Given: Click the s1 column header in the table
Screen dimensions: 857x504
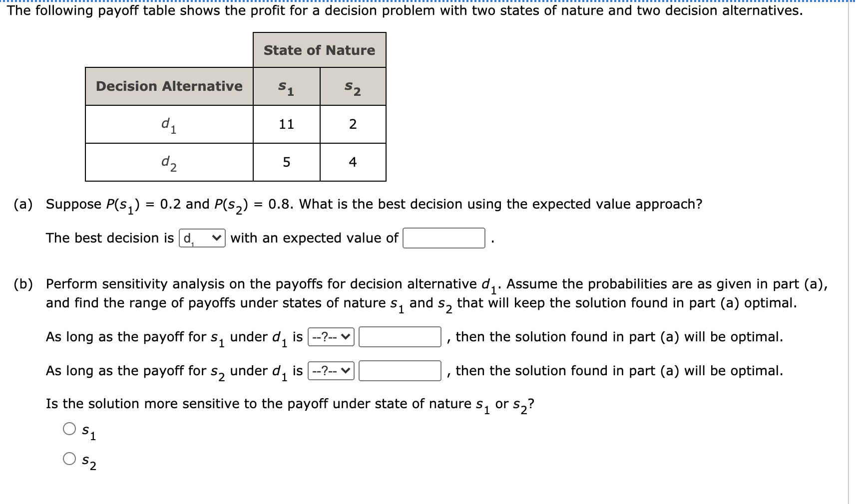Looking at the screenshot, I should (285, 87).
